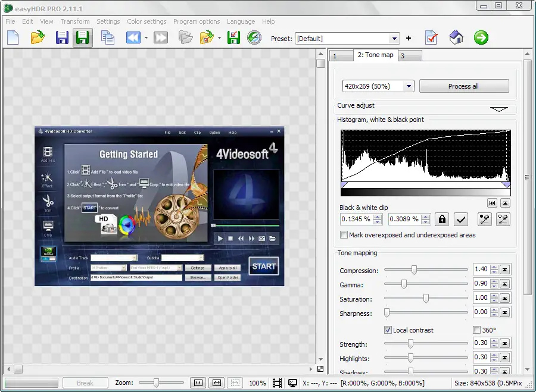Uncheck the Local contrast checkbox

tap(388, 330)
